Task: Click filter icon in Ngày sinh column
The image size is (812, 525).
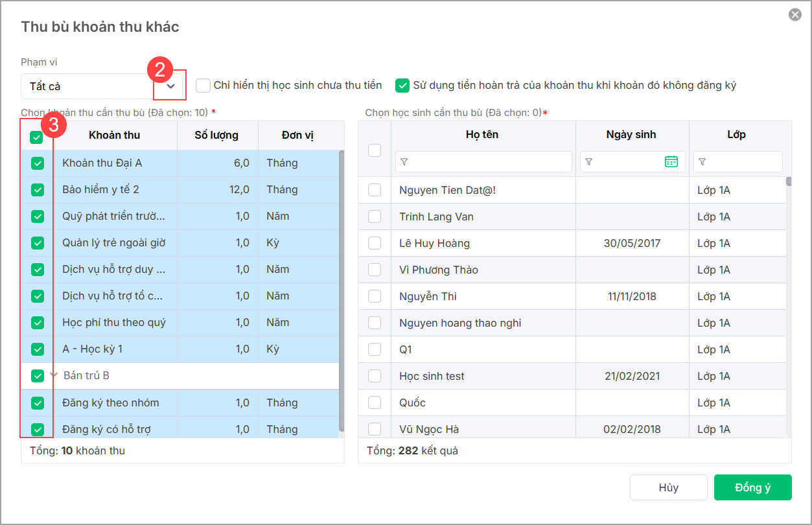Action: point(588,162)
